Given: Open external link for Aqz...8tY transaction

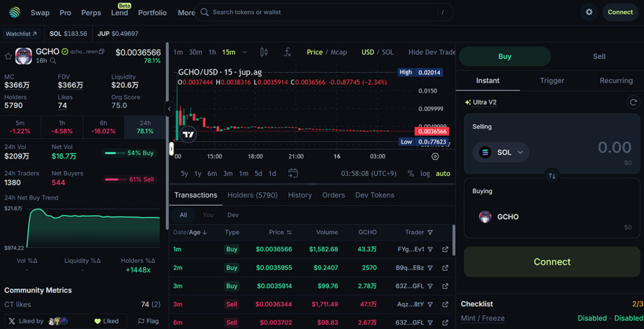Looking at the screenshot, I should click(x=445, y=304).
